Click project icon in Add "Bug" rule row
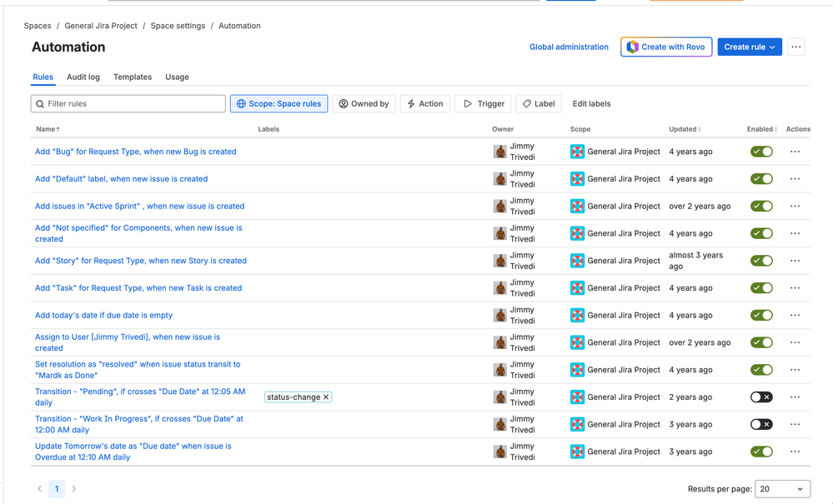 coord(578,152)
